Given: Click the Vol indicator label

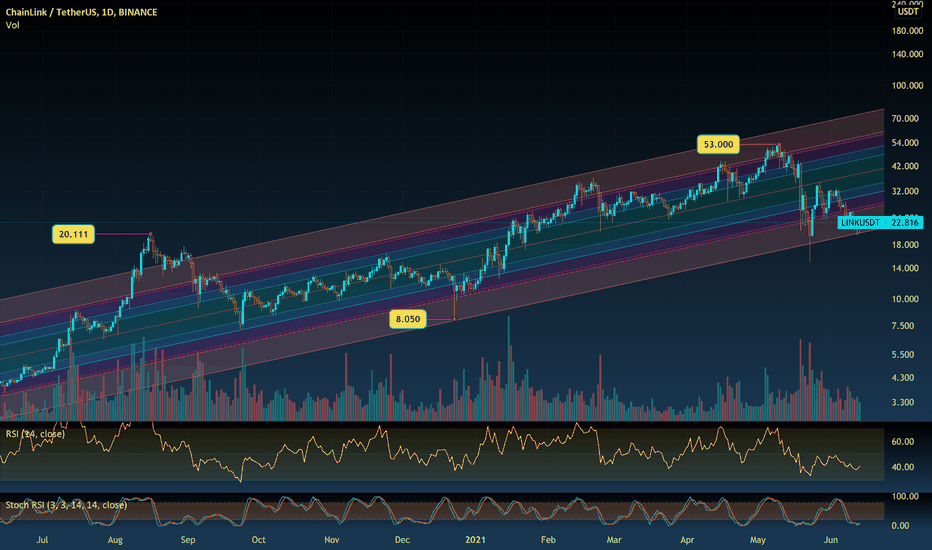Looking at the screenshot, I should tap(12, 25).
